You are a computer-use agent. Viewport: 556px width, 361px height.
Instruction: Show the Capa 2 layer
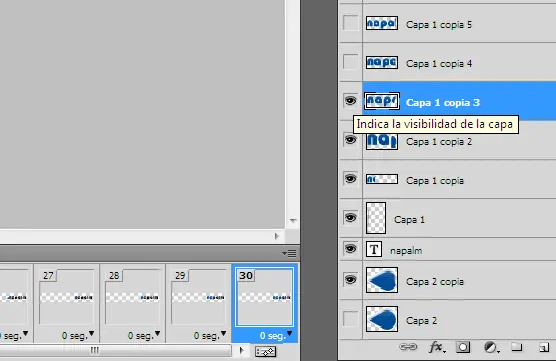coord(351,319)
